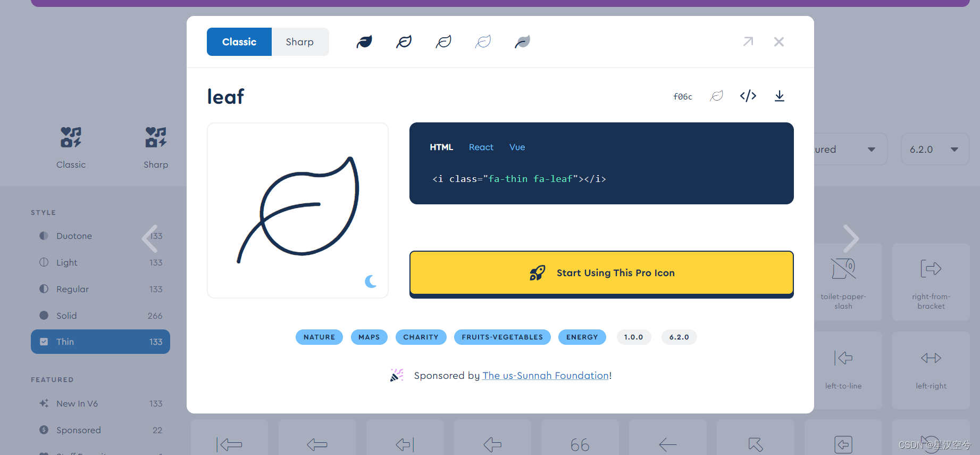Image resolution: width=980 pixels, height=455 pixels.
Task: Enable the Duotone style filter
Action: click(100, 236)
